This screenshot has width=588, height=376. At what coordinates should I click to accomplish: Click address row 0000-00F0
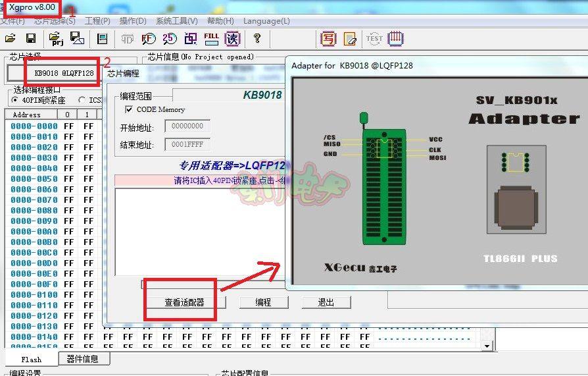[x=34, y=284]
